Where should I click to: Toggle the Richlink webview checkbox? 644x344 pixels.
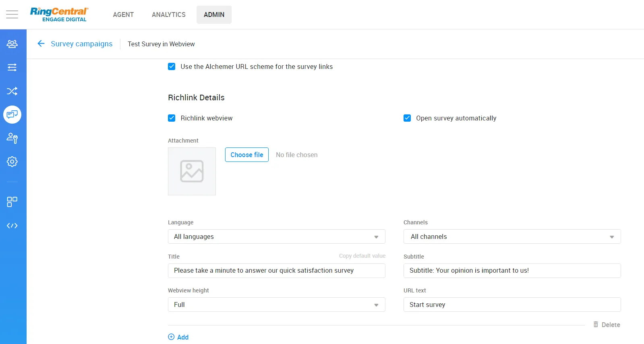pyautogui.click(x=172, y=118)
